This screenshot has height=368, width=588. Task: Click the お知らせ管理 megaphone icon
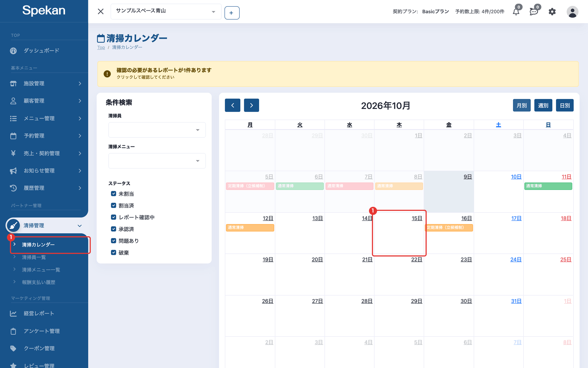point(13,171)
